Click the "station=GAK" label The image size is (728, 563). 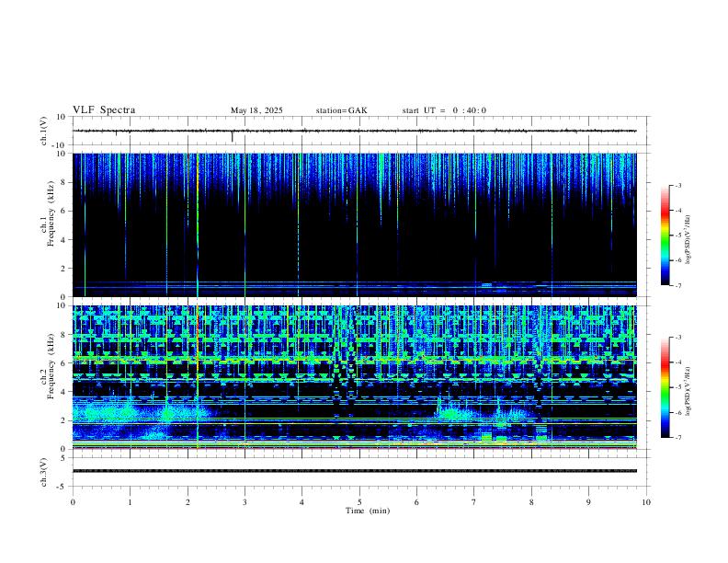tap(341, 110)
